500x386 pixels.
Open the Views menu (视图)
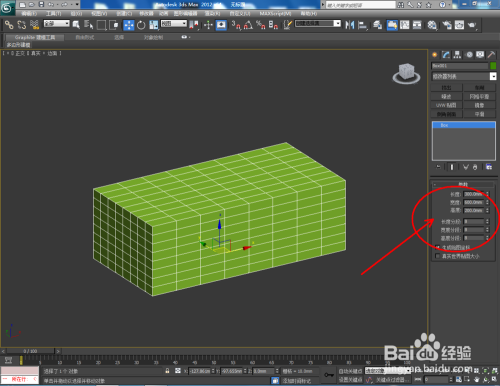(99, 14)
